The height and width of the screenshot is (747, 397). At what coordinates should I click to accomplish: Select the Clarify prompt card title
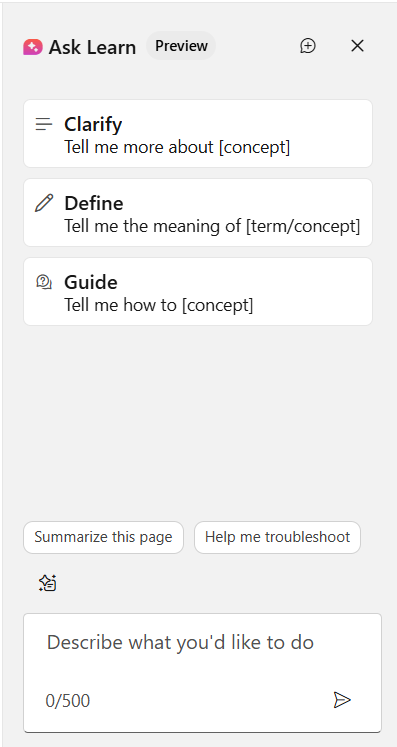pos(93,124)
